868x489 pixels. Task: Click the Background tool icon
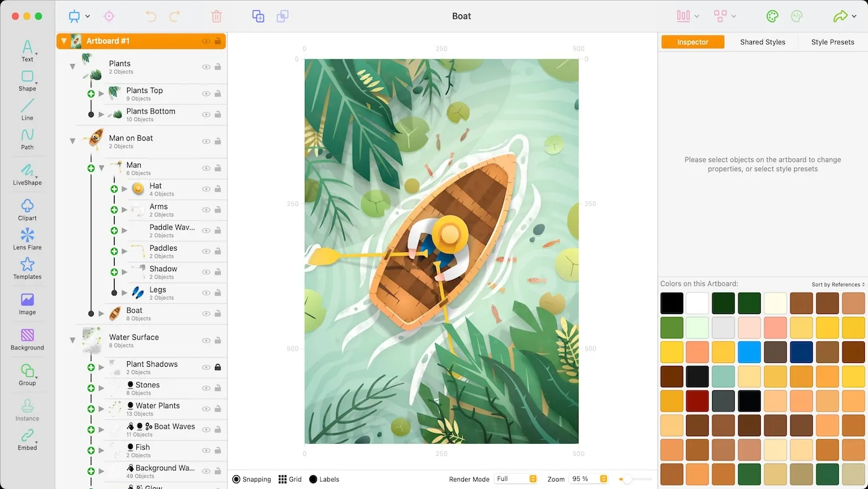point(27,338)
